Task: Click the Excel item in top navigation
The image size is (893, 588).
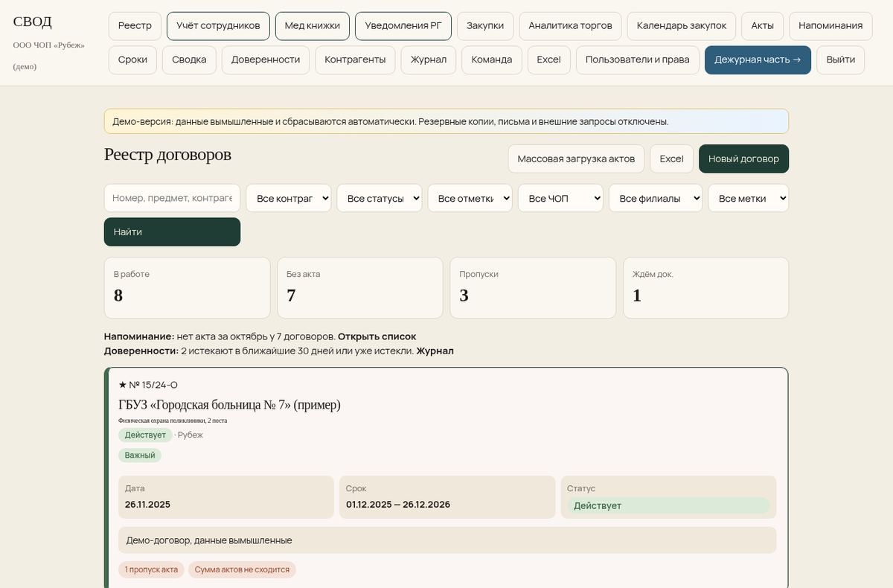Action: pyautogui.click(x=549, y=60)
